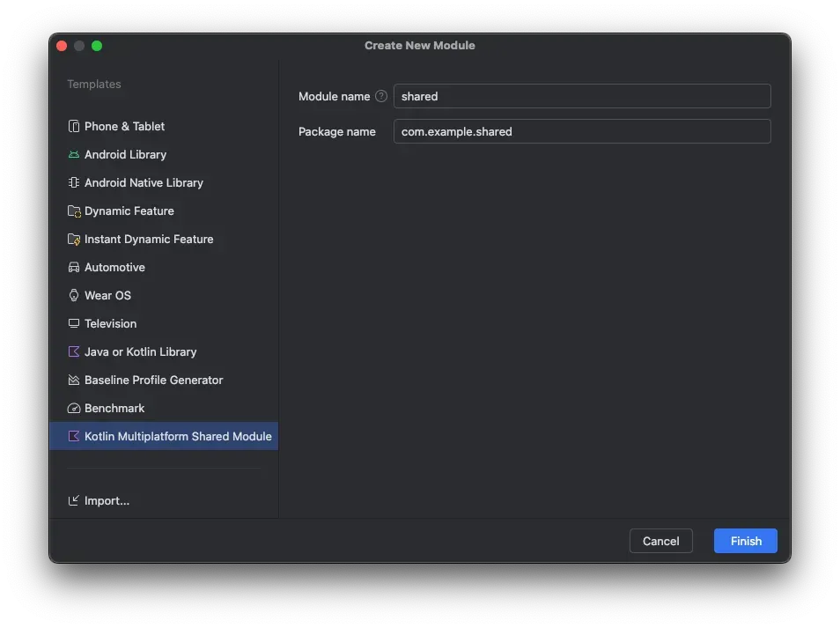This screenshot has height=628, width=840.
Task: Click the Wear OS watch icon
Action: (x=74, y=295)
